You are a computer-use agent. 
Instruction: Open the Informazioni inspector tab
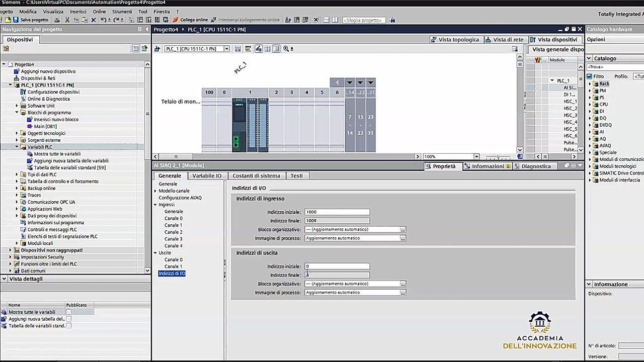pyautogui.click(x=487, y=166)
